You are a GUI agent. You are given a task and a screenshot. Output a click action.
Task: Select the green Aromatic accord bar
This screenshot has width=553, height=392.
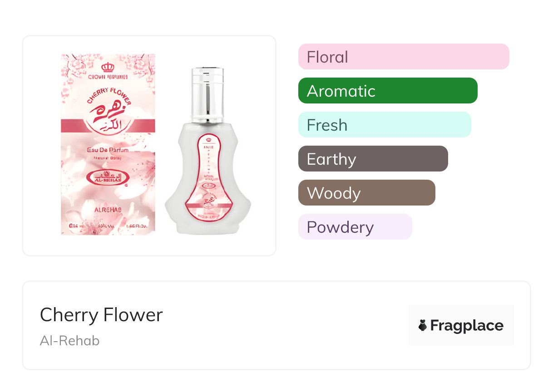[387, 91]
